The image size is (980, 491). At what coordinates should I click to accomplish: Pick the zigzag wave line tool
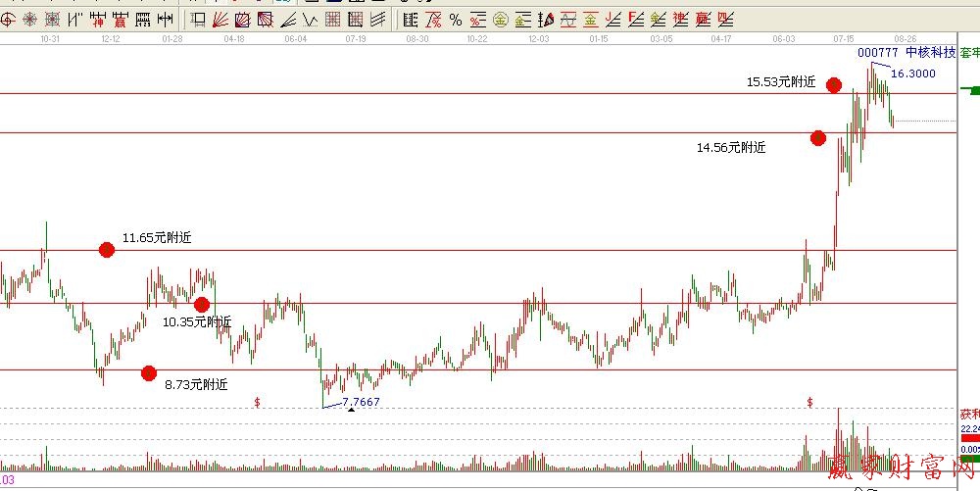310,20
